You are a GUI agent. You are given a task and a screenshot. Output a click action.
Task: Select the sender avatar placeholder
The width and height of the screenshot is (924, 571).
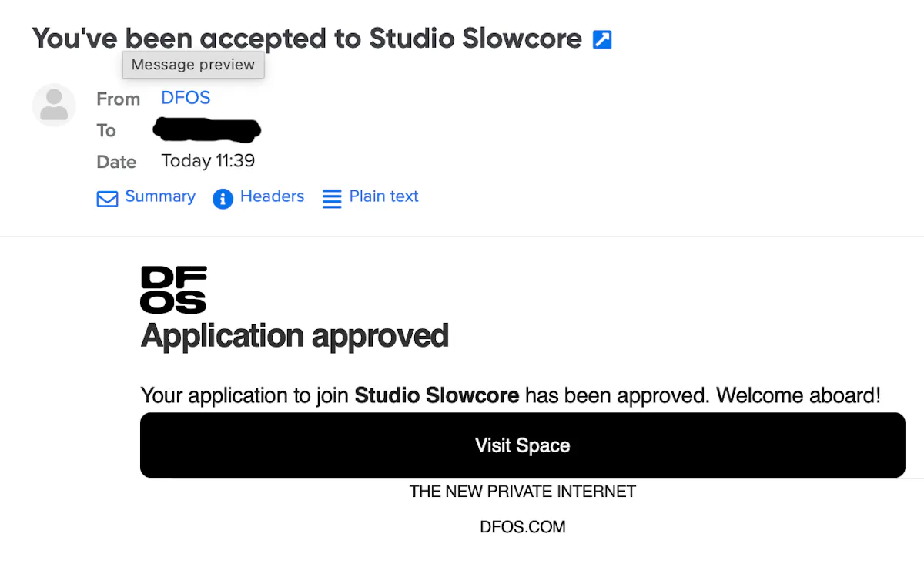pos(54,106)
